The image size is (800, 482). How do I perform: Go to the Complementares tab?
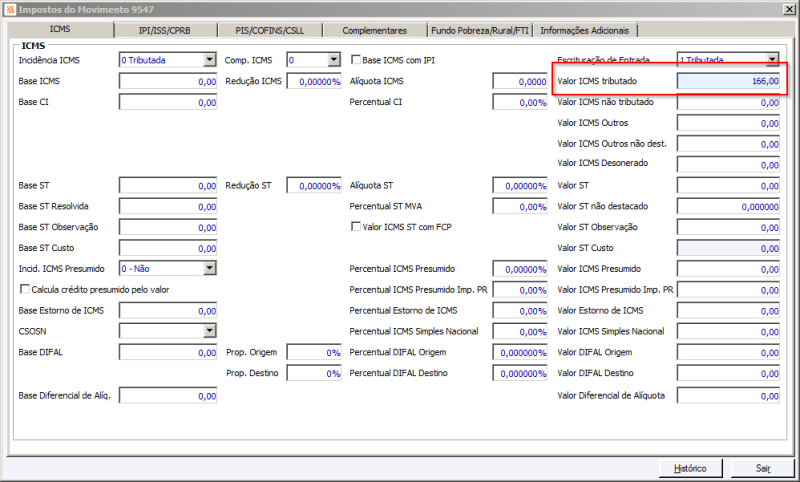click(x=374, y=31)
